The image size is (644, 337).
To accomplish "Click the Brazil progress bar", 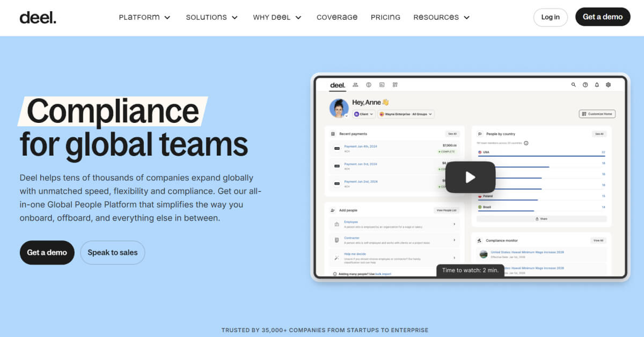I will pos(506,211).
